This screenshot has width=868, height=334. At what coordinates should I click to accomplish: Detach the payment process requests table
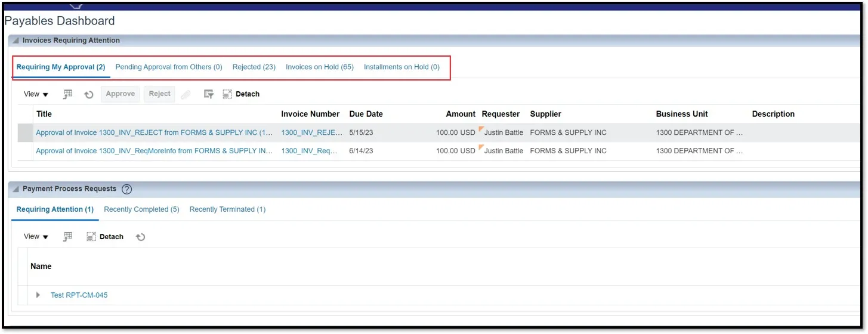(x=105, y=237)
